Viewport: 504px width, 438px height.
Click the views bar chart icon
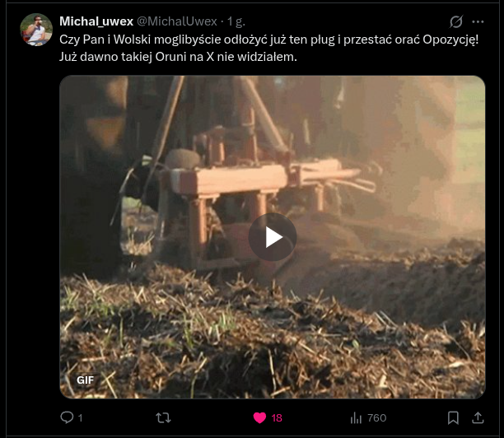(357, 417)
